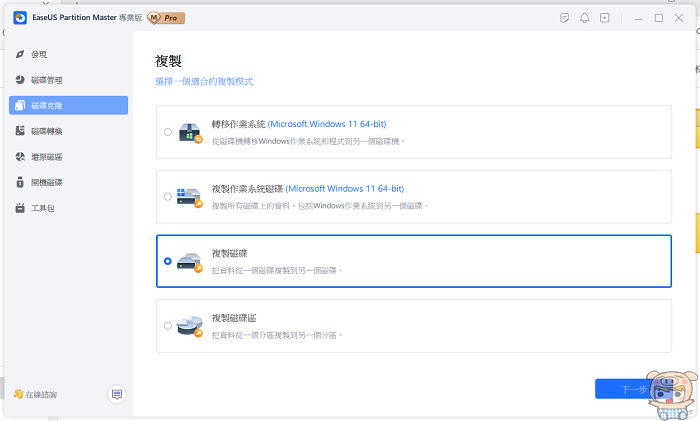The image size is (700, 421).
Task: Click the 選擇一個適合的複製模式 subtitle link
Action: click(x=204, y=81)
